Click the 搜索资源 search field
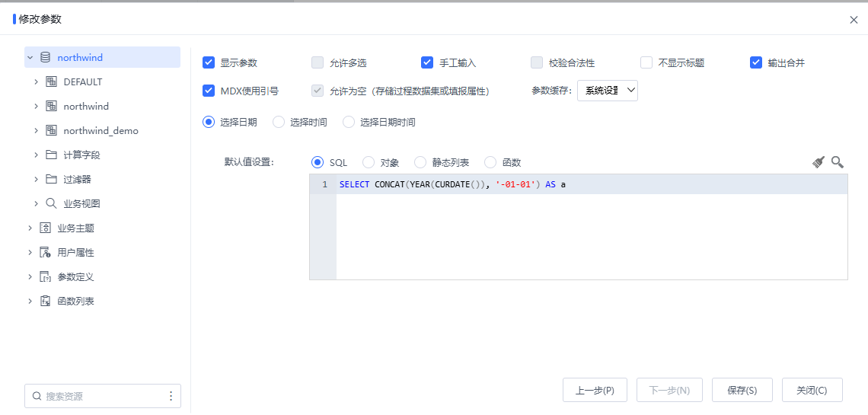Screen dimensions: 868x415 (103, 396)
